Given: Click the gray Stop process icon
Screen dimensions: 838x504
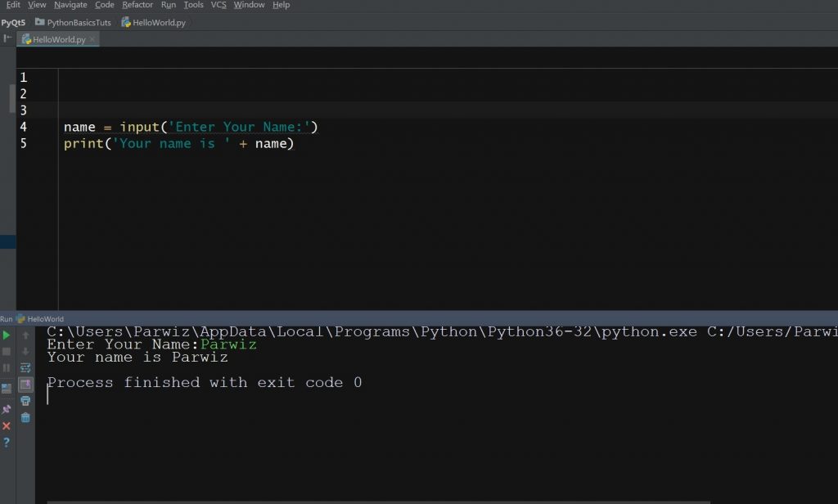Looking at the screenshot, I should pos(7,351).
